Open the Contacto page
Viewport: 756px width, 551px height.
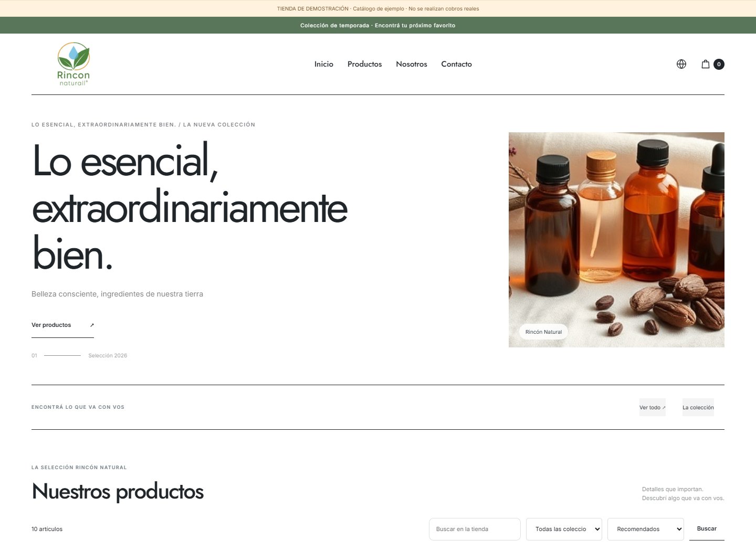[457, 64]
